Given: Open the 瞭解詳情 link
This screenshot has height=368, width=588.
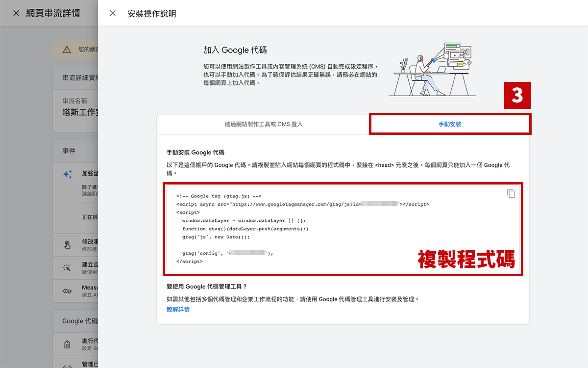Looking at the screenshot, I should pyautogui.click(x=178, y=309).
